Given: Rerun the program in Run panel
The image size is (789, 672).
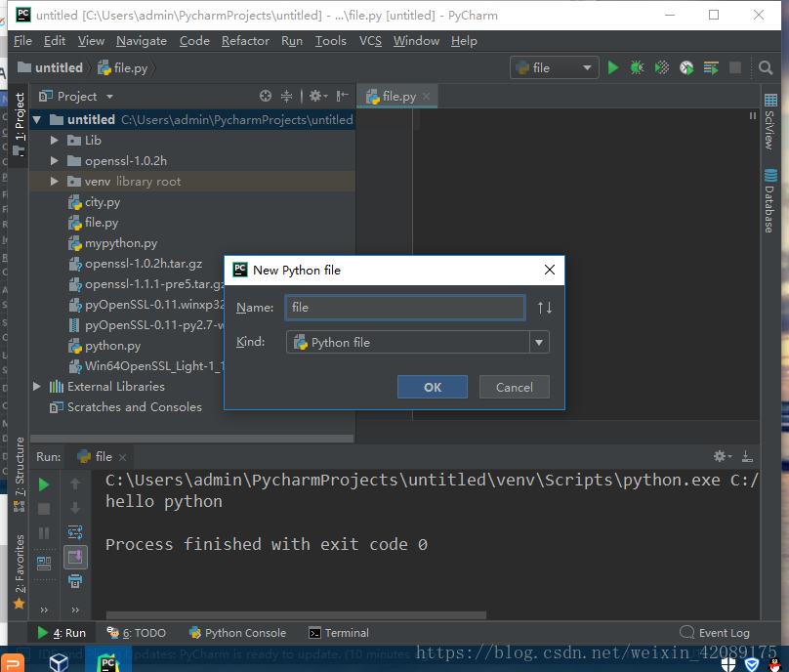Looking at the screenshot, I should pyautogui.click(x=44, y=484).
